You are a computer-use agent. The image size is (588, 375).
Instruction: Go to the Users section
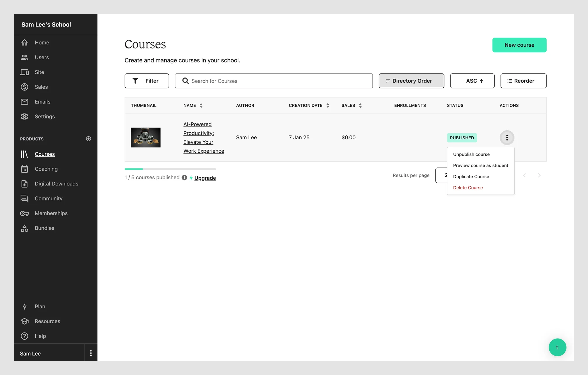41,57
